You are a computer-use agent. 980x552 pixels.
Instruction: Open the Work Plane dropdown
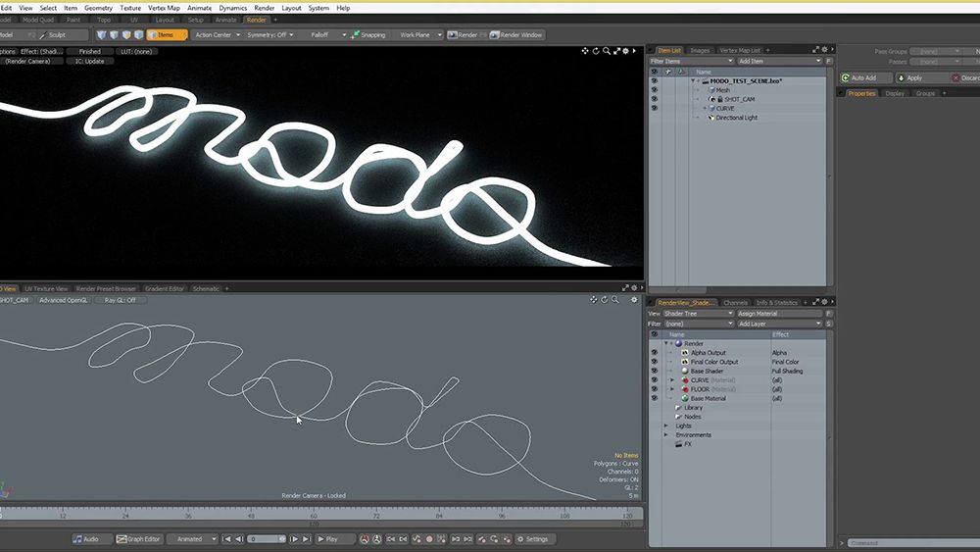tap(418, 35)
